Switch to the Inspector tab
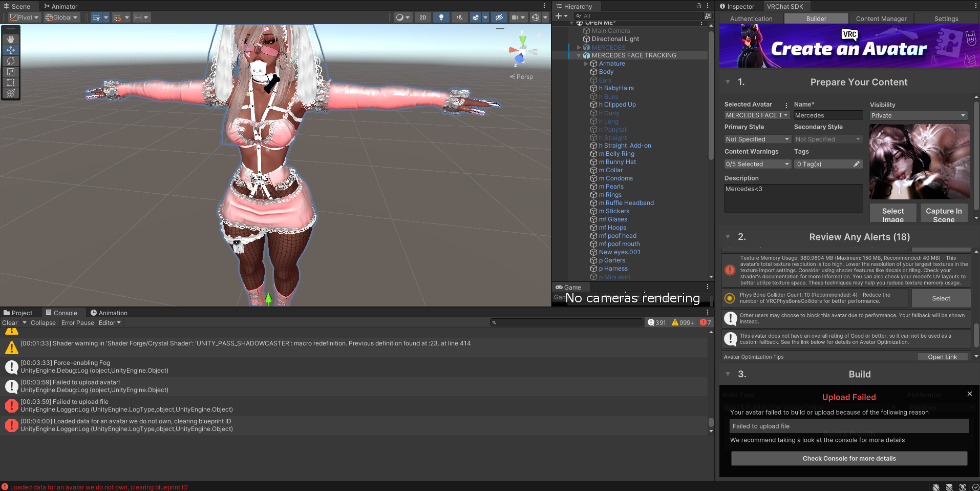The width and height of the screenshot is (980, 491). coord(737,6)
